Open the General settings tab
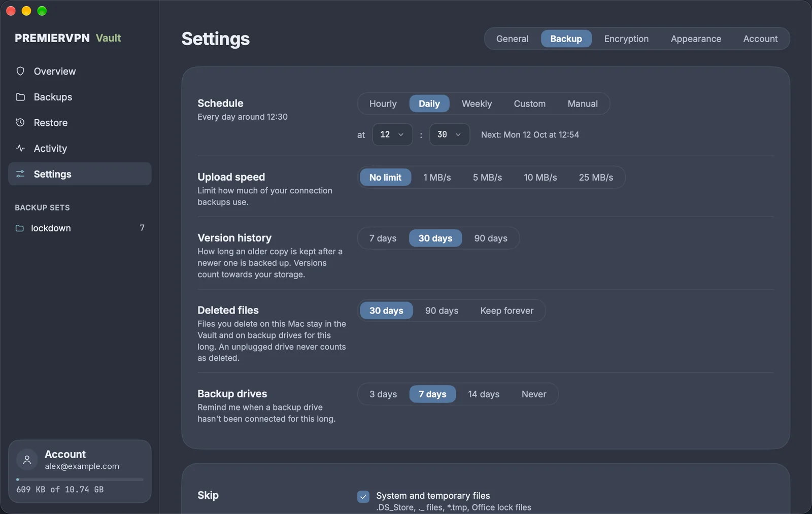Screen dimensions: 812x514 512,39
